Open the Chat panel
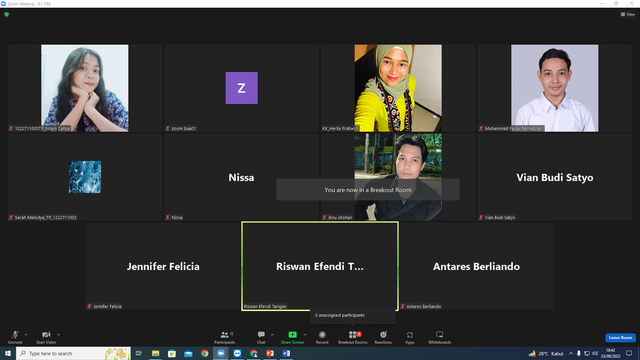The width and height of the screenshot is (640, 360). [261, 337]
